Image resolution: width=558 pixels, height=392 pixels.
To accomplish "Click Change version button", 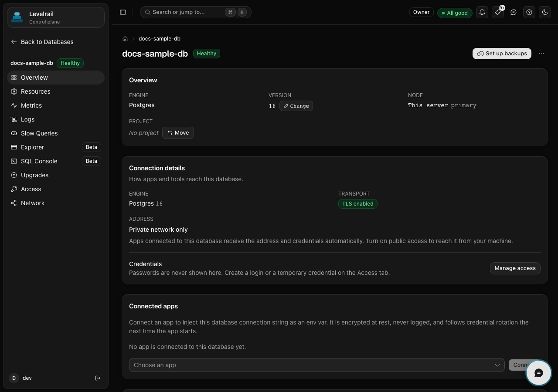I will (x=296, y=106).
